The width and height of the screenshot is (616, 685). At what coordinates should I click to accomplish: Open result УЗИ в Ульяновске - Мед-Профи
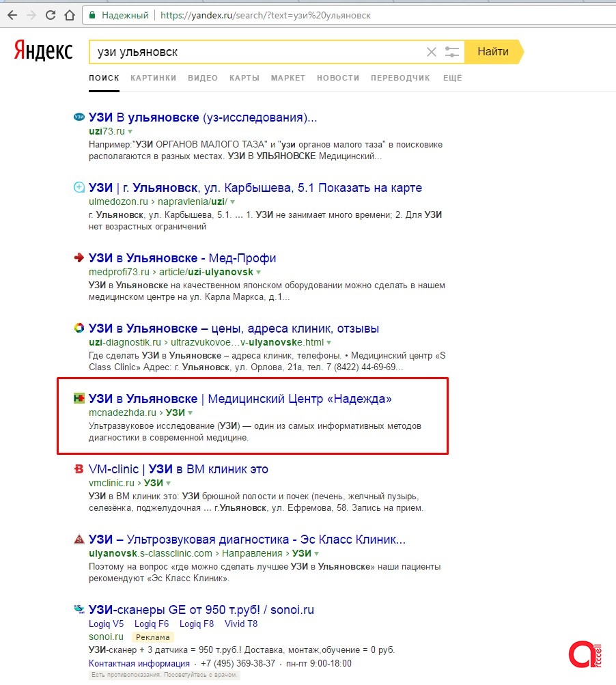pos(182,258)
